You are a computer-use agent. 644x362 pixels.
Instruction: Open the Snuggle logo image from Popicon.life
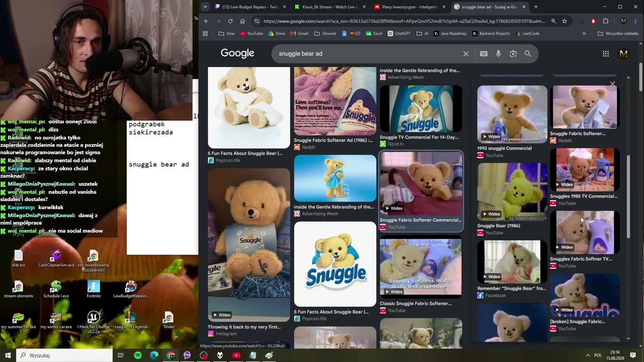(335, 264)
